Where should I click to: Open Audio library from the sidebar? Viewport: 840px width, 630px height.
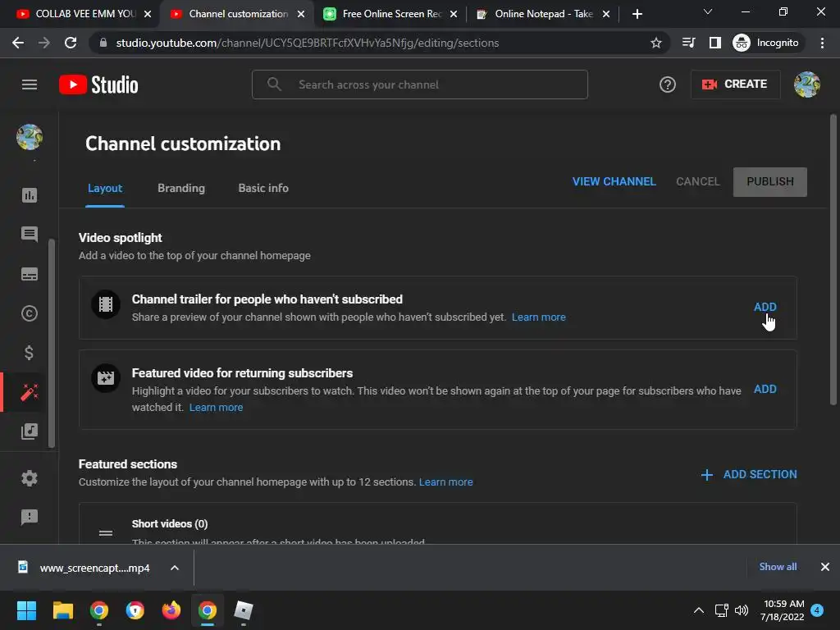30,431
